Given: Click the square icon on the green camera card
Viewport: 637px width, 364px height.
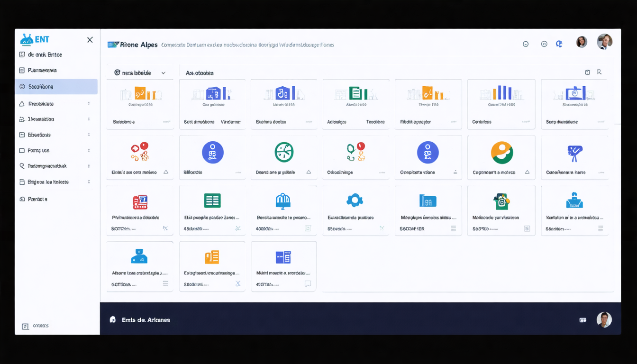Looking at the screenshot, I should pyautogui.click(x=527, y=228).
